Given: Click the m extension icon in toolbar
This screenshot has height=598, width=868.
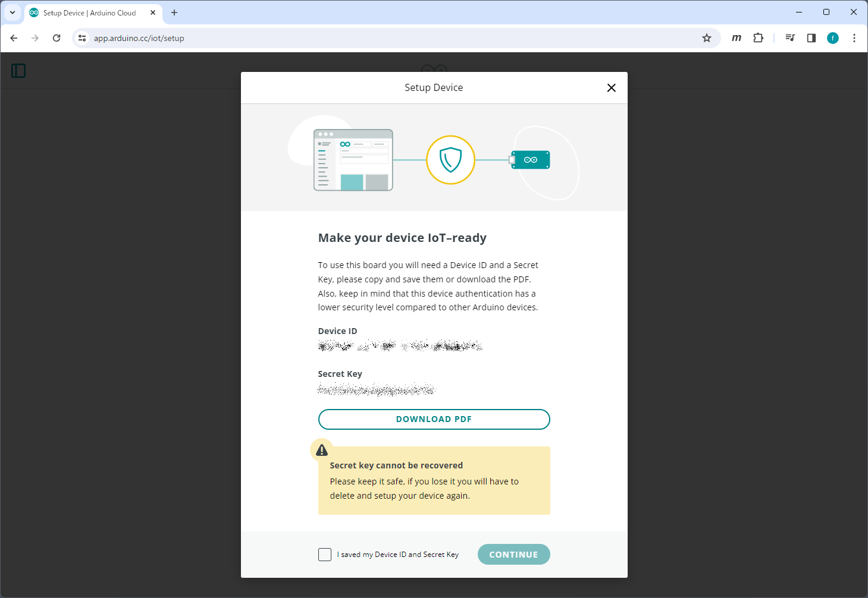Looking at the screenshot, I should coord(737,38).
